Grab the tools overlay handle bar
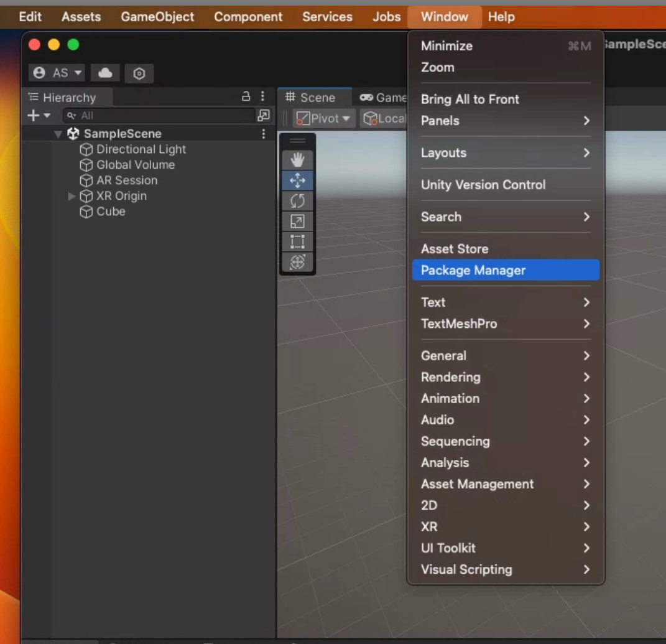 (x=297, y=141)
